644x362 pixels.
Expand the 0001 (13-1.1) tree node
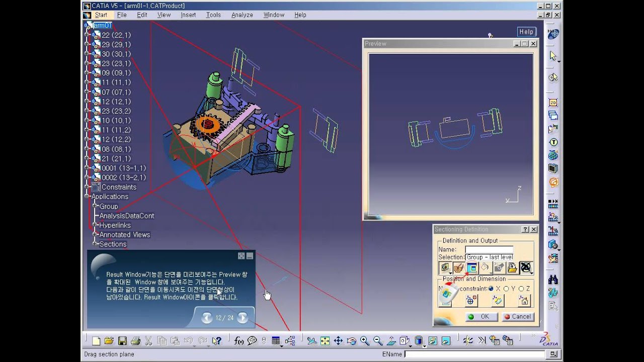[87, 168]
